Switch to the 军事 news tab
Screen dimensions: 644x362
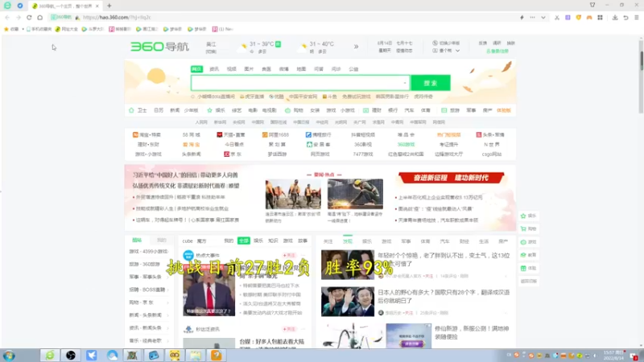pos(406,241)
